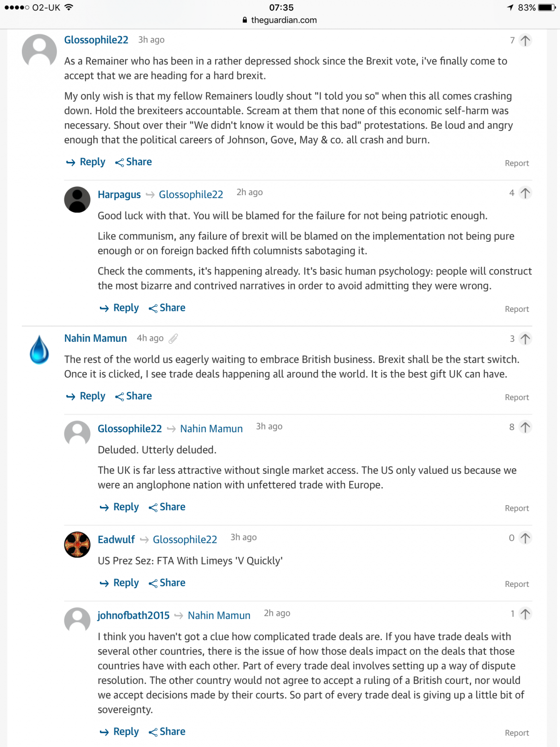This screenshot has width=560, height=747.
Task: Share Eadwulf's comment
Action: [167, 583]
